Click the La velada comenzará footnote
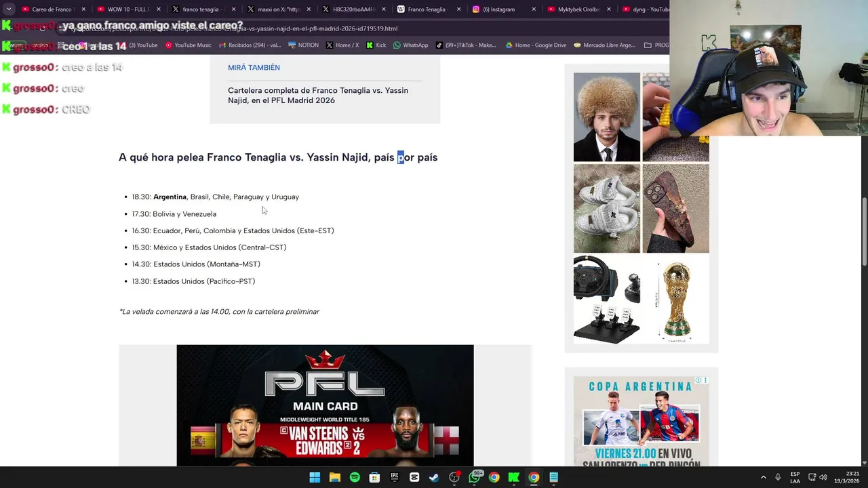The height and width of the screenshot is (488, 868). point(219,312)
